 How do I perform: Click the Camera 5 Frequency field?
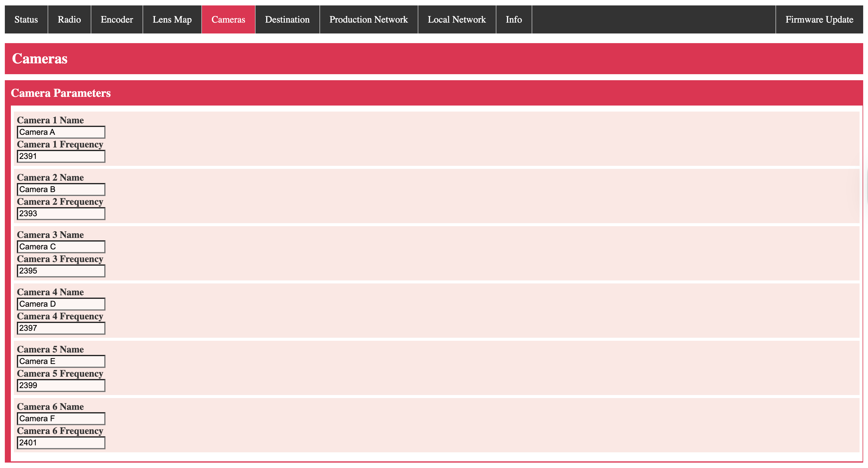61,386
